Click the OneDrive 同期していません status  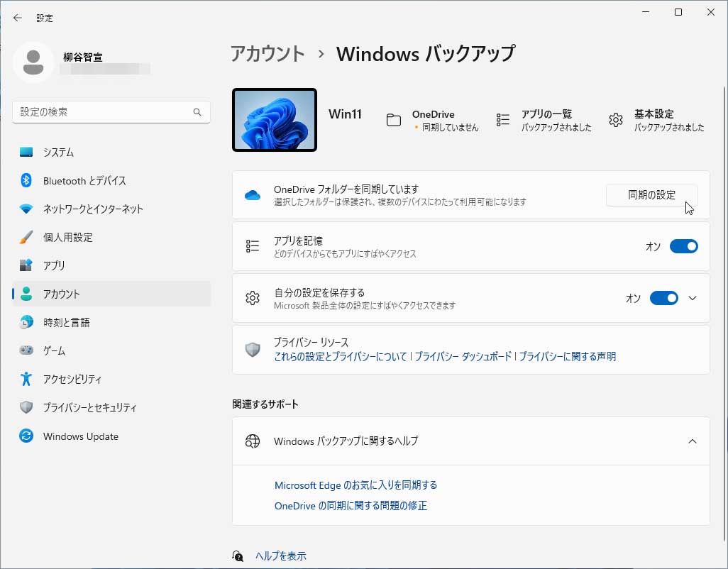pos(446,120)
